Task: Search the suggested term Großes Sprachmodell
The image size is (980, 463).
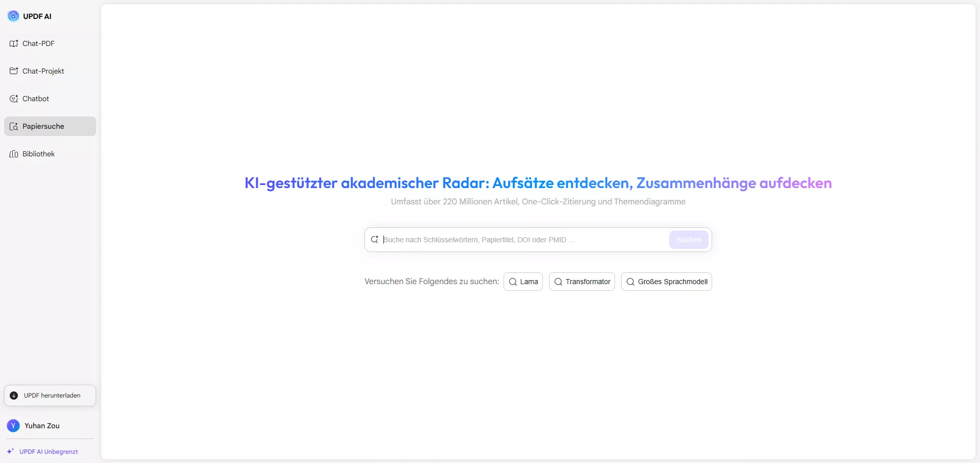Action: click(667, 282)
